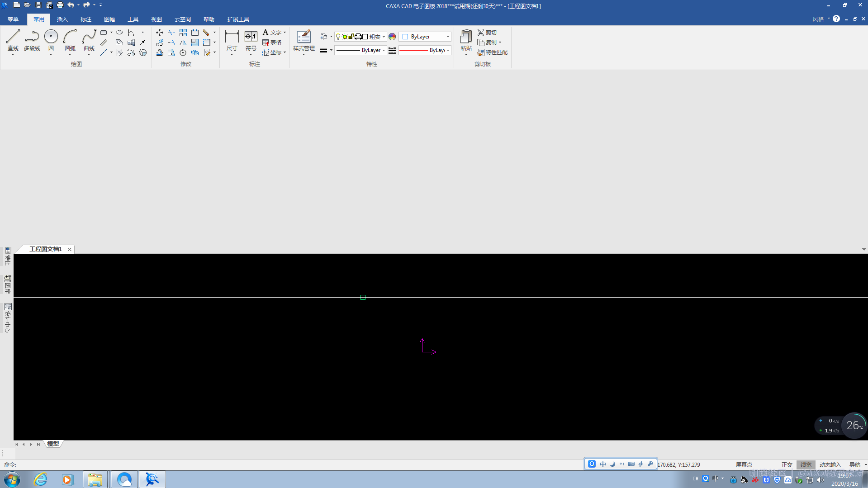Select the 圆 circle tool
Image resolution: width=868 pixels, height=488 pixels.
(x=51, y=40)
